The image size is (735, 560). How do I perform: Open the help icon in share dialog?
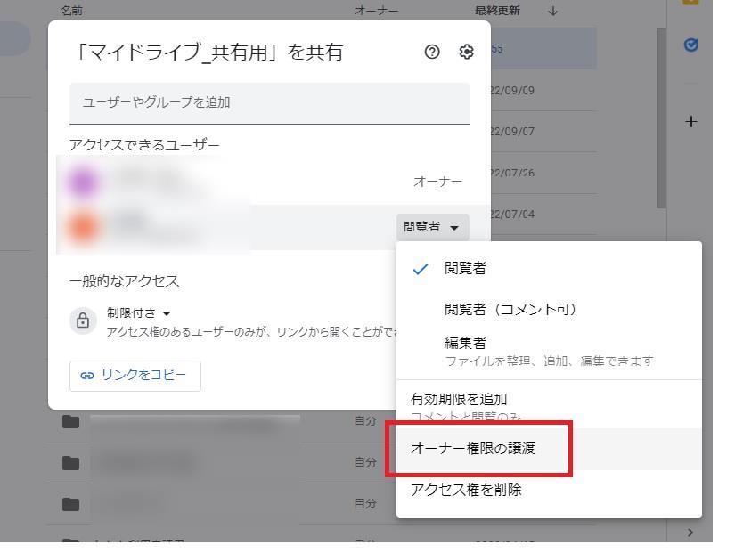432,53
